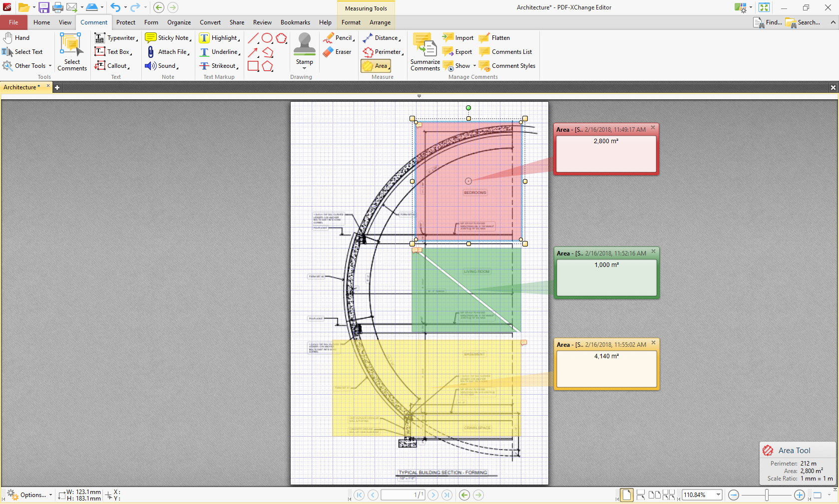The image size is (839, 504).
Task: Click the Summarize Comments button
Action: tap(425, 52)
